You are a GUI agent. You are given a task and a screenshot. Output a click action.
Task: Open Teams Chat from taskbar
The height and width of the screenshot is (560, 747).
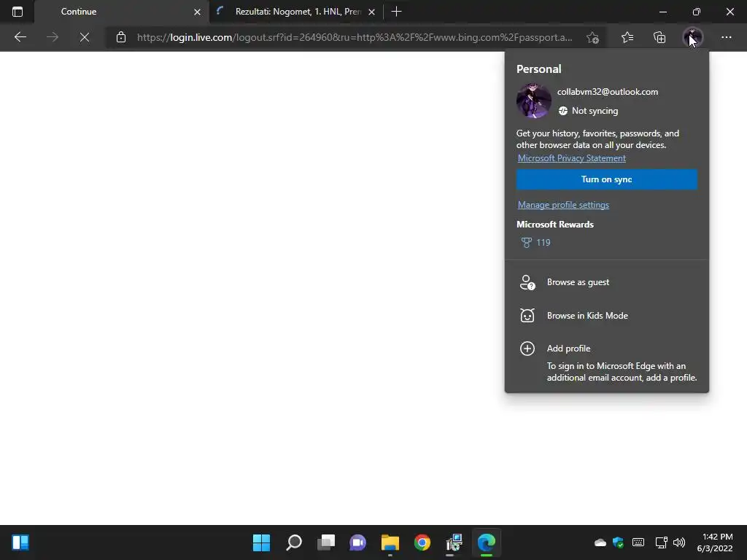point(357,542)
